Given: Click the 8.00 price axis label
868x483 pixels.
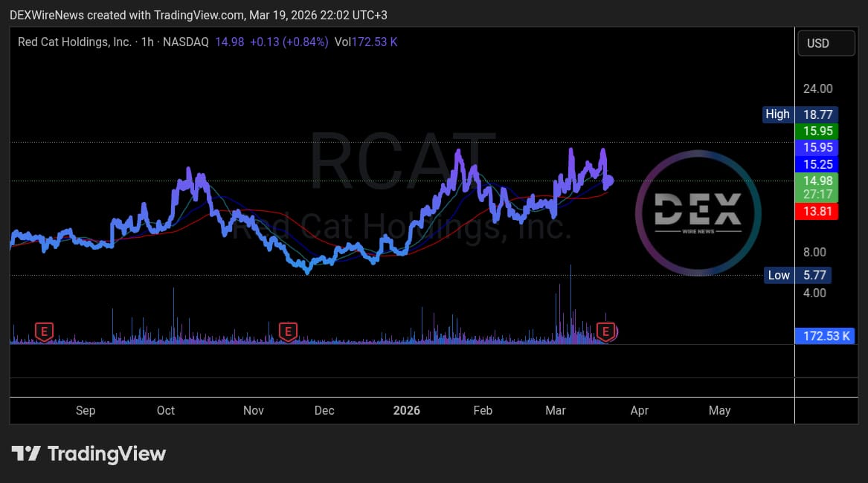Looking at the screenshot, I should pyautogui.click(x=814, y=253).
